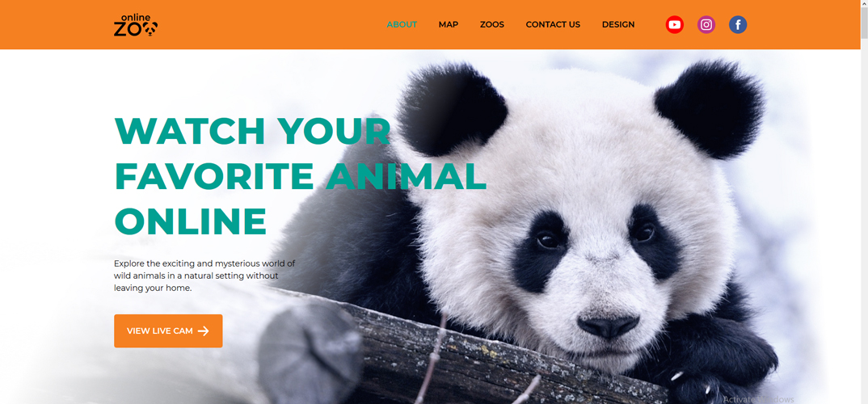
Task: Click the cut log end in photo
Action: (x=310, y=354)
